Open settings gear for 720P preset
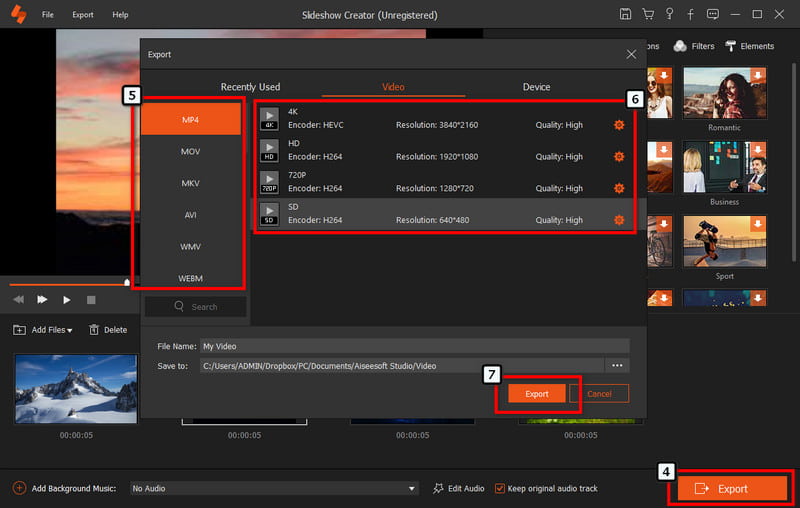The width and height of the screenshot is (800, 508). click(619, 188)
